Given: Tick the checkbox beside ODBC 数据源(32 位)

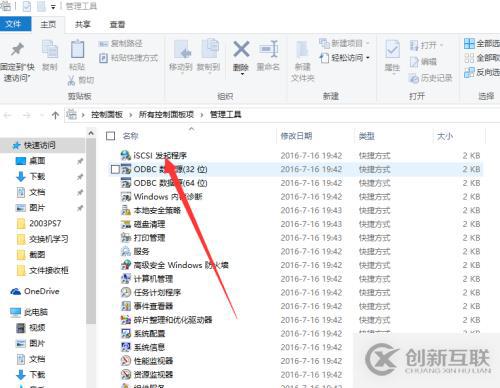Looking at the screenshot, I should point(115,169).
